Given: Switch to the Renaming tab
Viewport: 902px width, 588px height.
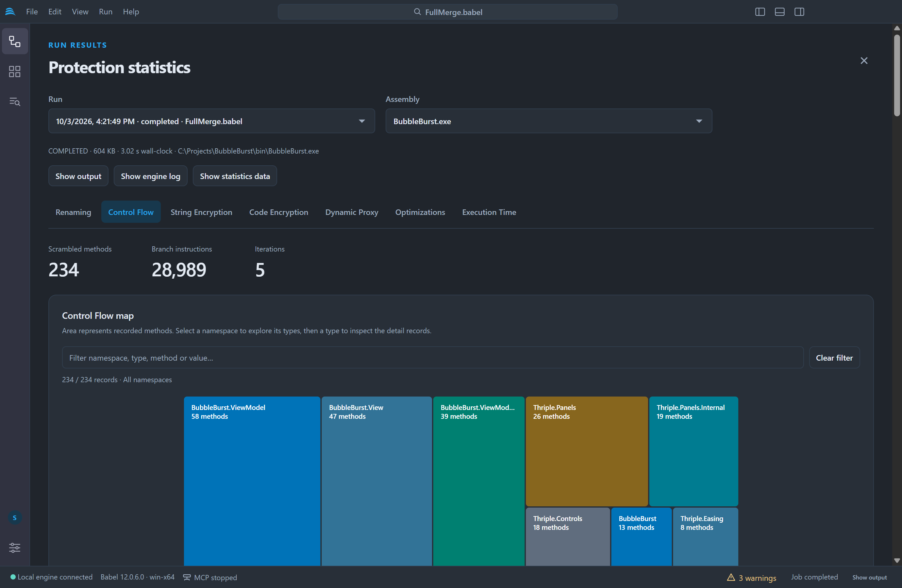Looking at the screenshot, I should click(73, 212).
